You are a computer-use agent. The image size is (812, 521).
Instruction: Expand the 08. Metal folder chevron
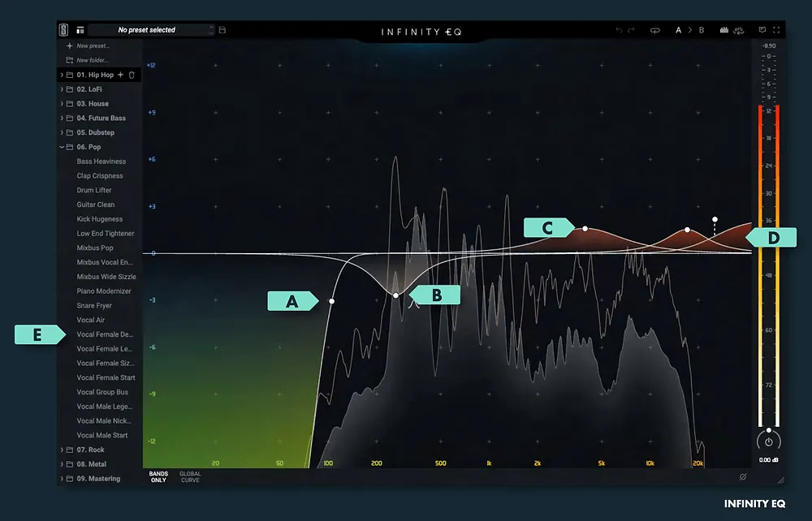click(62, 464)
